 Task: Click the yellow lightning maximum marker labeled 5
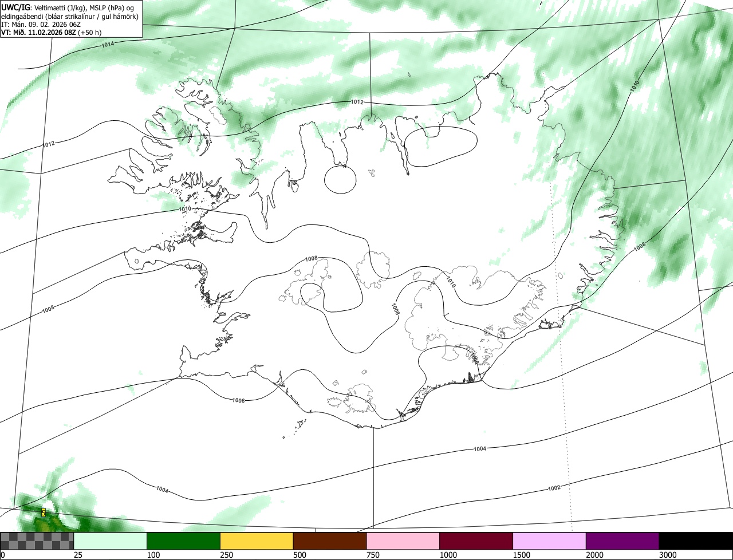point(44,512)
